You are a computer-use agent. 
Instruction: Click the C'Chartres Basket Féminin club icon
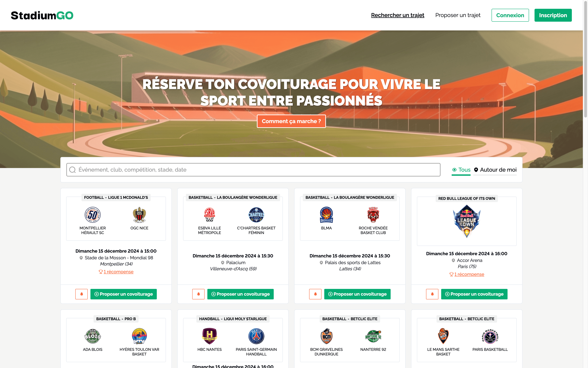pyautogui.click(x=256, y=214)
